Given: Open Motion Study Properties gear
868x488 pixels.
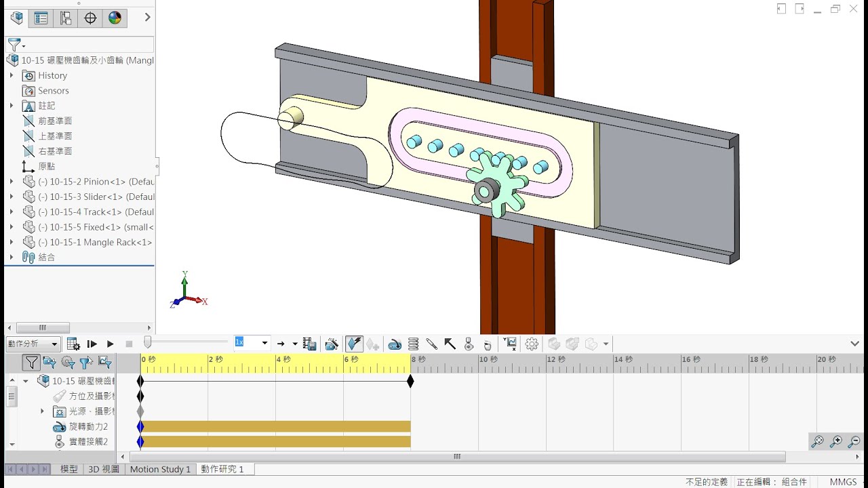Looking at the screenshot, I should coord(532,344).
